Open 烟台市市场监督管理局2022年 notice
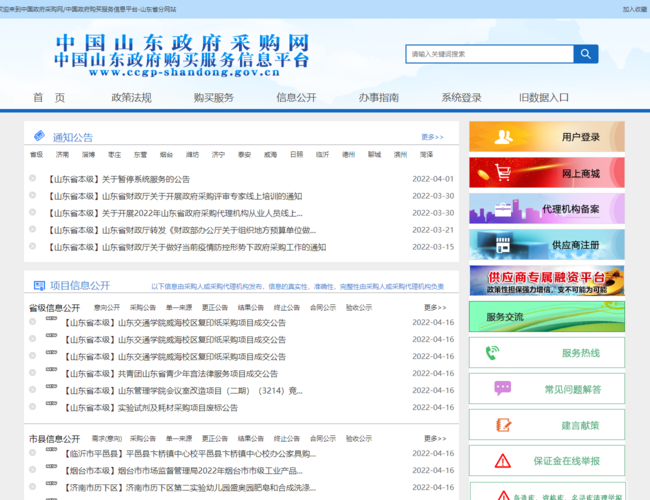650x500 pixels. pyautogui.click(x=183, y=471)
